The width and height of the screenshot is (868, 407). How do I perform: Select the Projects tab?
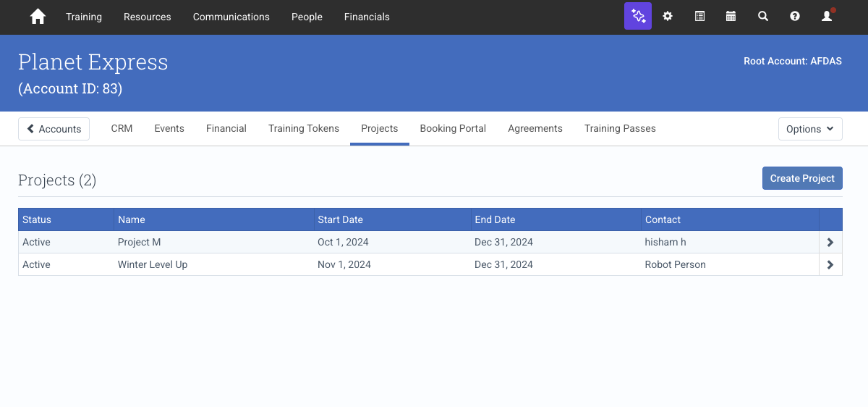click(x=380, y=128)
